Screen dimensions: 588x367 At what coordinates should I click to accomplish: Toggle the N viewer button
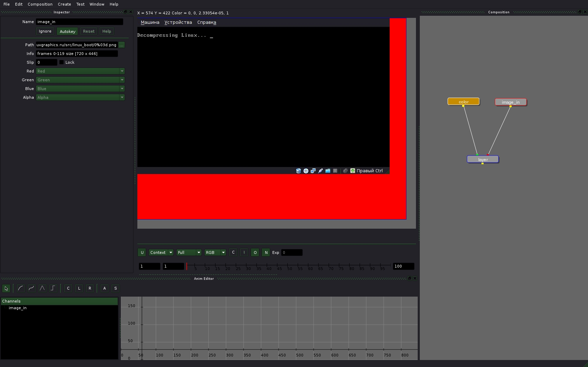[x=266, y=252]
